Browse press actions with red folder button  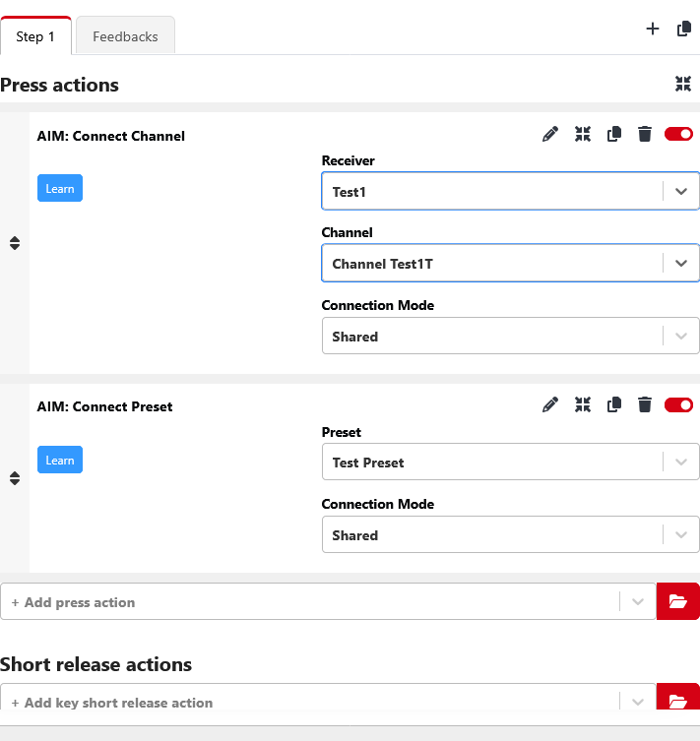[677, 601]
